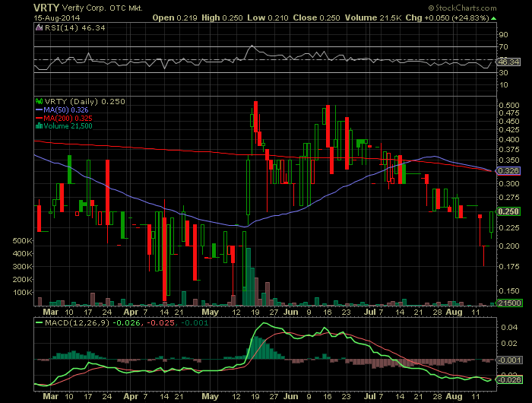The height and width of the screenshot is (403, 532).
Task: Click the Chg +0.050 (+24.83%) value
Action: 447,17
